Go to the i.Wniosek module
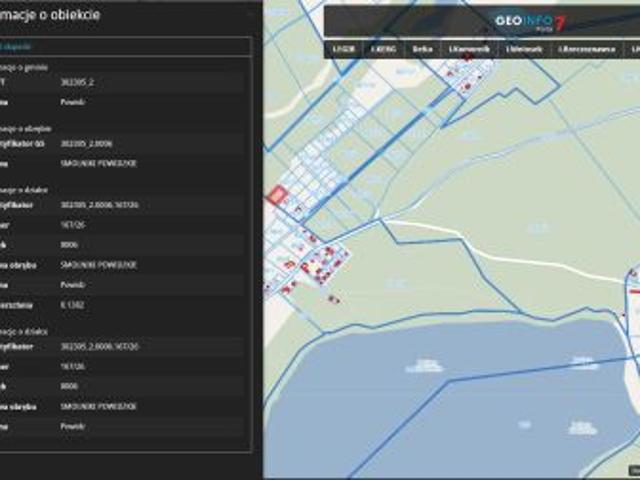Viewport: 640px width, 480px height. pos(524,48)
